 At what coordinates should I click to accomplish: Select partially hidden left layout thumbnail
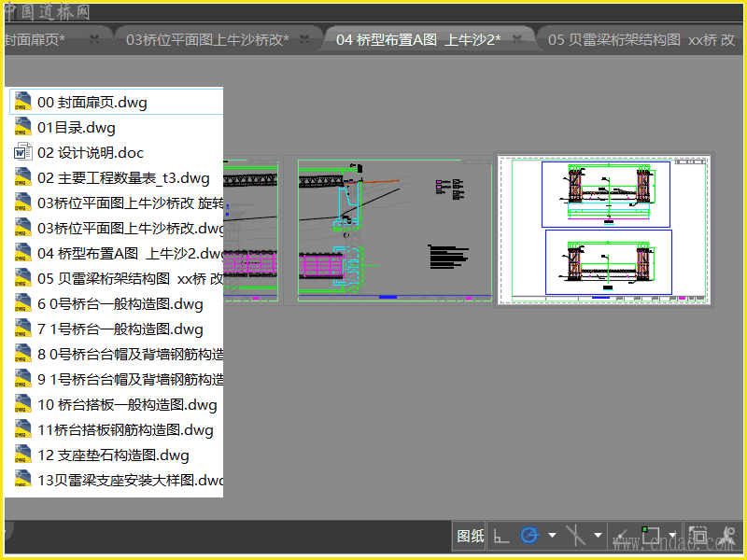coord(251,231)
